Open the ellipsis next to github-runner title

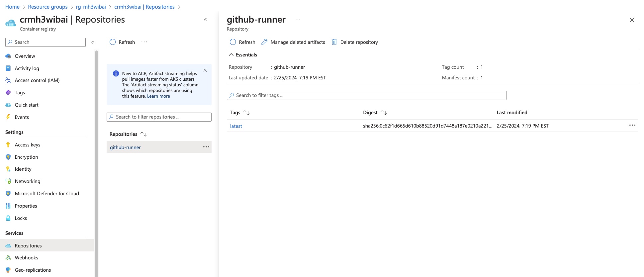click(x=298, y=20)
